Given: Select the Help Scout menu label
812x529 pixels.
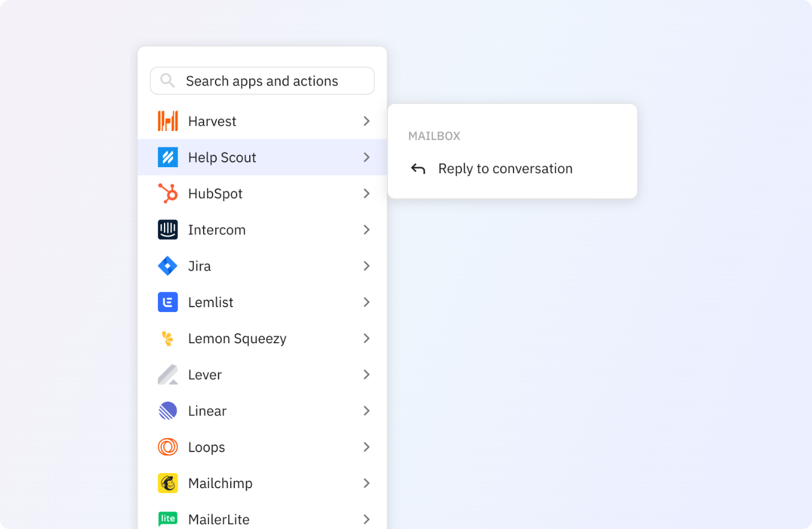Looking at the screenshot, I should [x=222, y=157].
